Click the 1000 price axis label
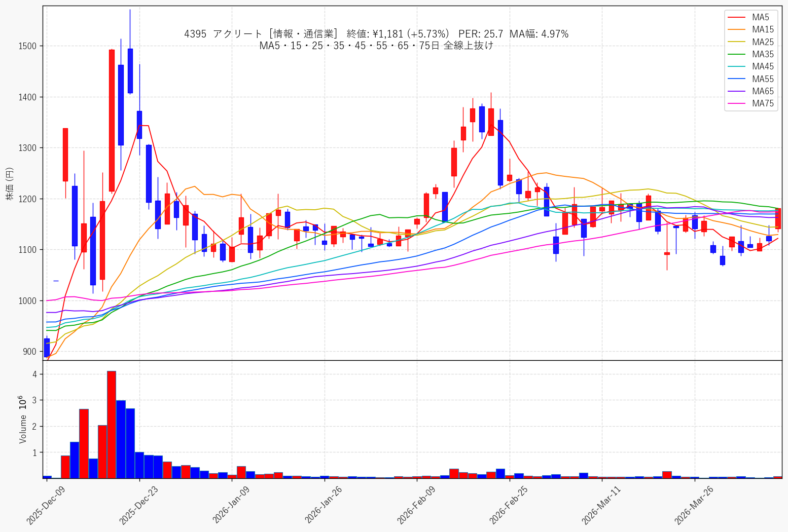 click(x=27, y=300)
